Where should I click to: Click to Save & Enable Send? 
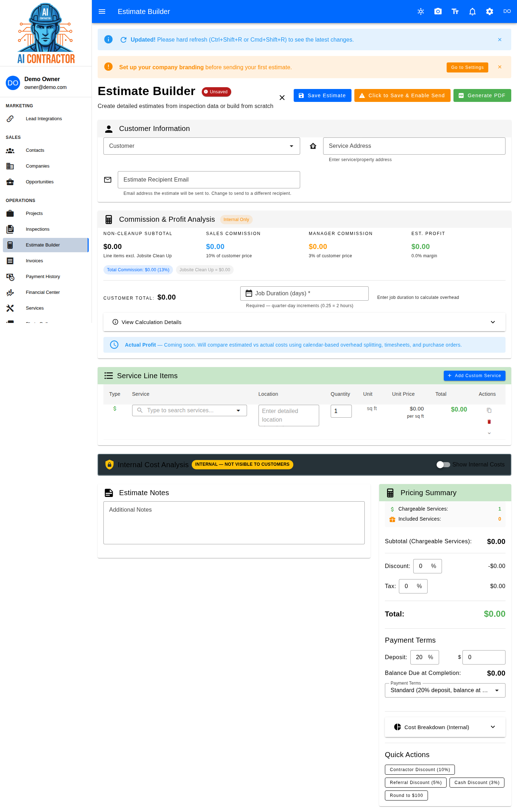tap(402, 95)
